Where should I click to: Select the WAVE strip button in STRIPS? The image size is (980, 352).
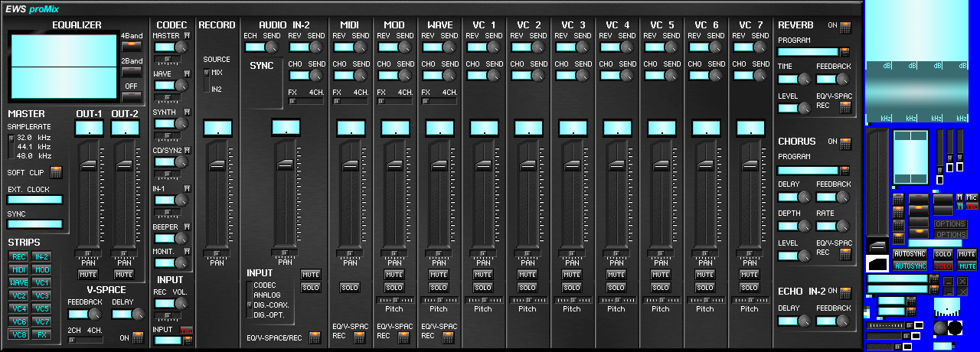pyautogui.click(x=19, y=283)
